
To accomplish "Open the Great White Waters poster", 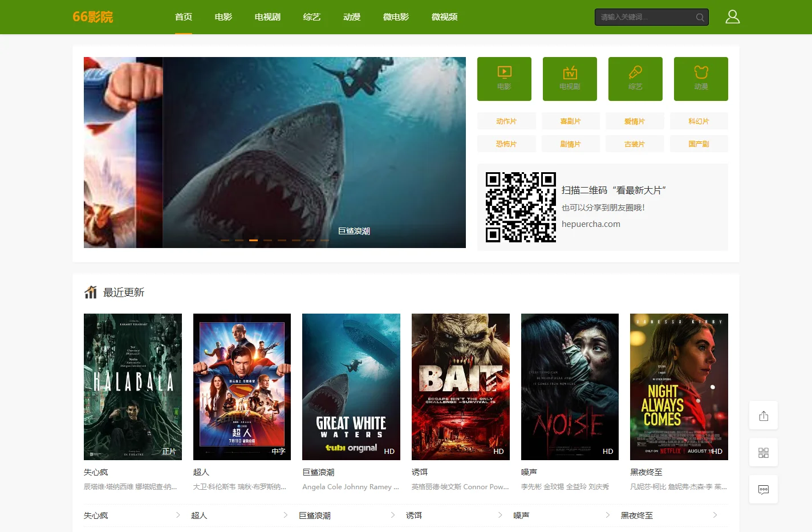I will coord(351,387).
